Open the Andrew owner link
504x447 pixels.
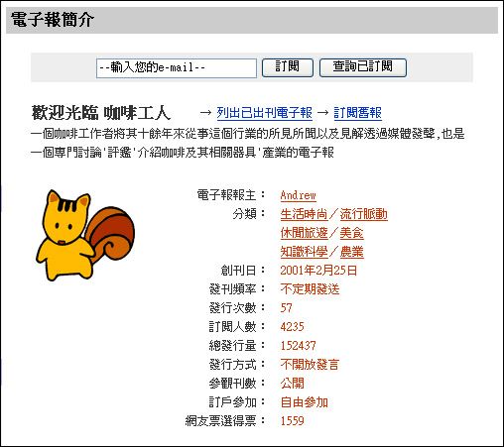[298, 195]
